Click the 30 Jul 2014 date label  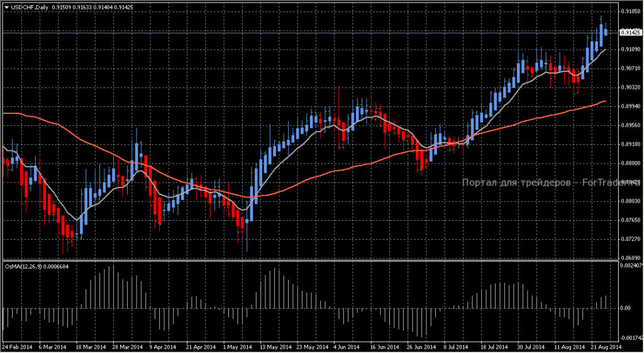point(532,347)
